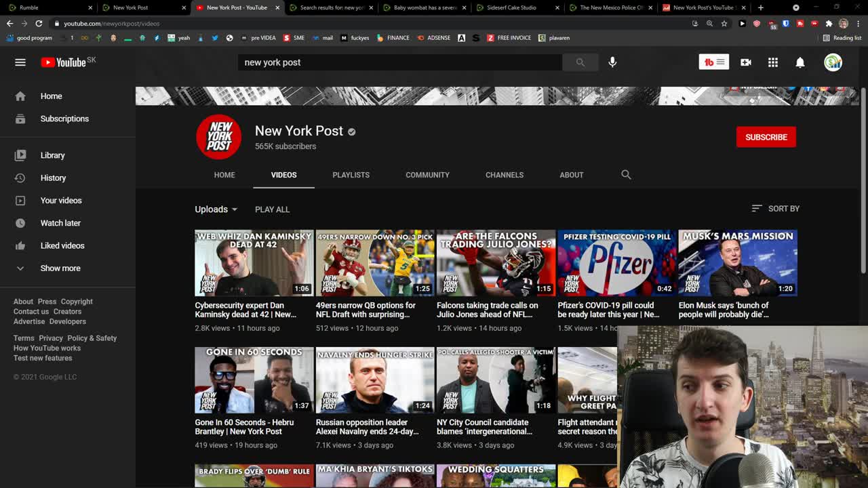The width and height of the screenshot is (868, 488).
Task: Open Dan Kaminsky dead at 42 thumbnail
Action: (254, 263)
